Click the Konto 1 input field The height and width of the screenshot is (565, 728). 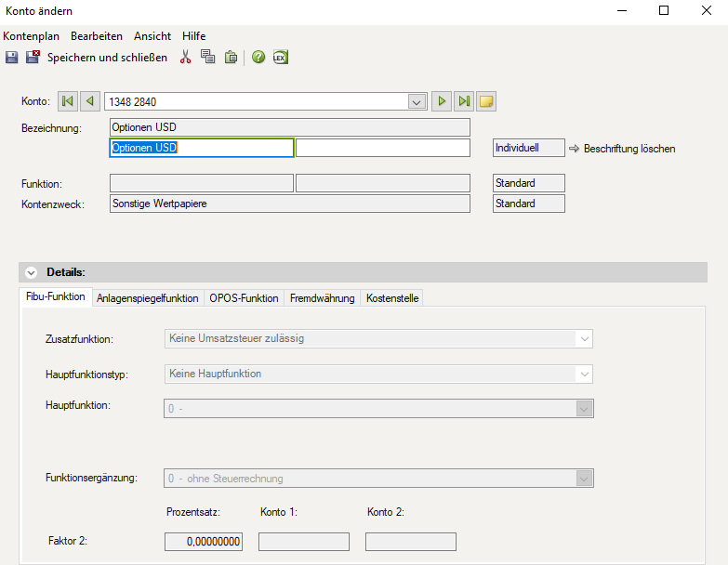[x=304, y=542]
